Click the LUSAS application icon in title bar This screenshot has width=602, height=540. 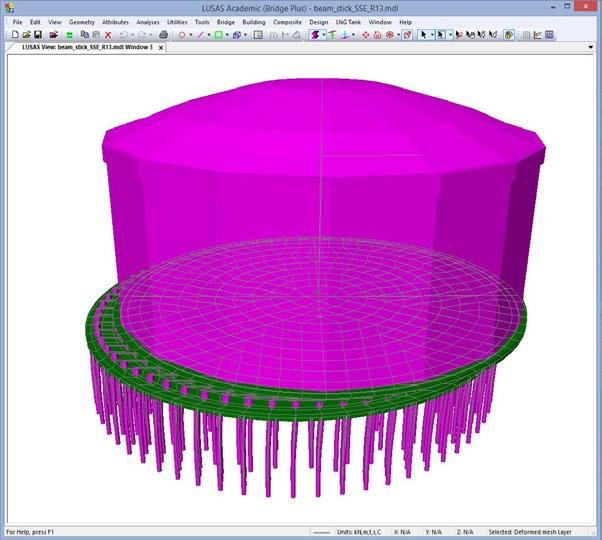point(9,7)
